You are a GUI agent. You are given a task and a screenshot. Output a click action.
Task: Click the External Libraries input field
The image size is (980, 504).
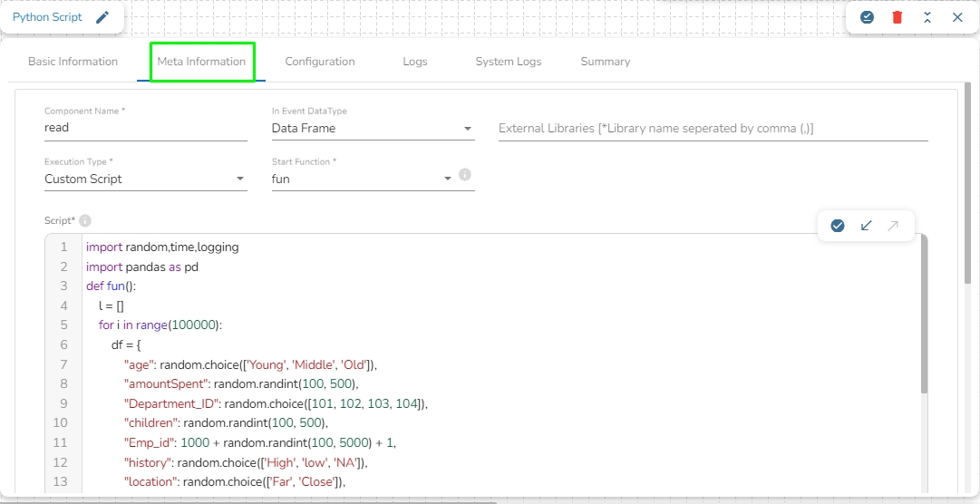tap(713, 129)
